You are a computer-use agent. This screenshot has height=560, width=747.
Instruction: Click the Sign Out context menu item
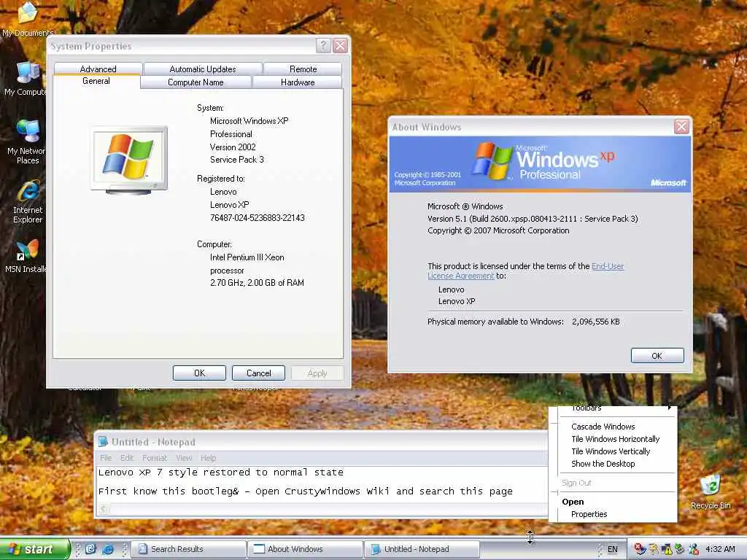[576, 483]
